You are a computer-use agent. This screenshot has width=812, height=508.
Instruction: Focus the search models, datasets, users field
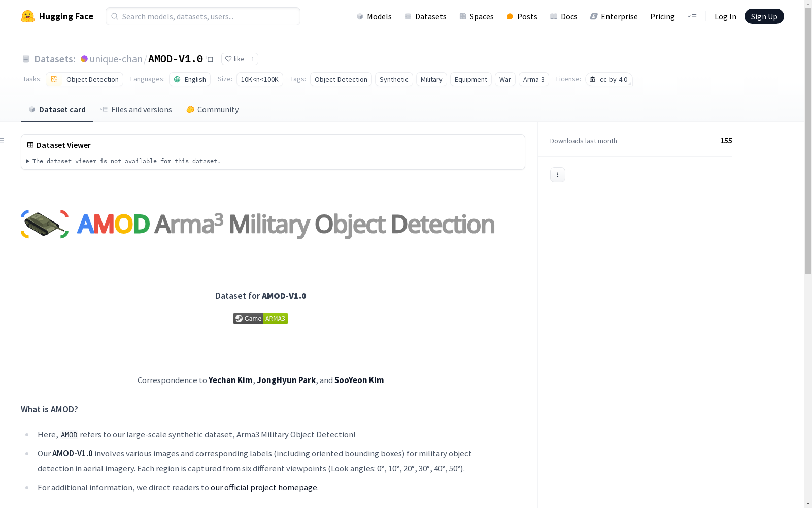click(203, 16)
